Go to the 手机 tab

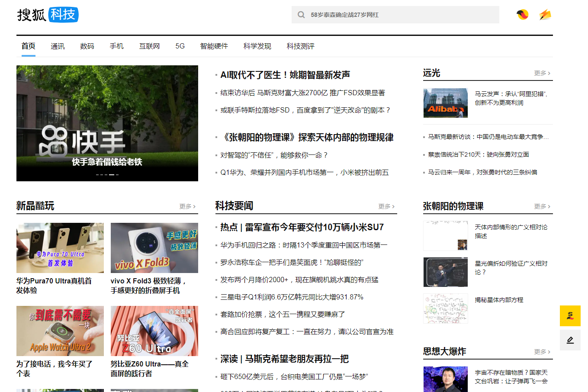(116, 46)
